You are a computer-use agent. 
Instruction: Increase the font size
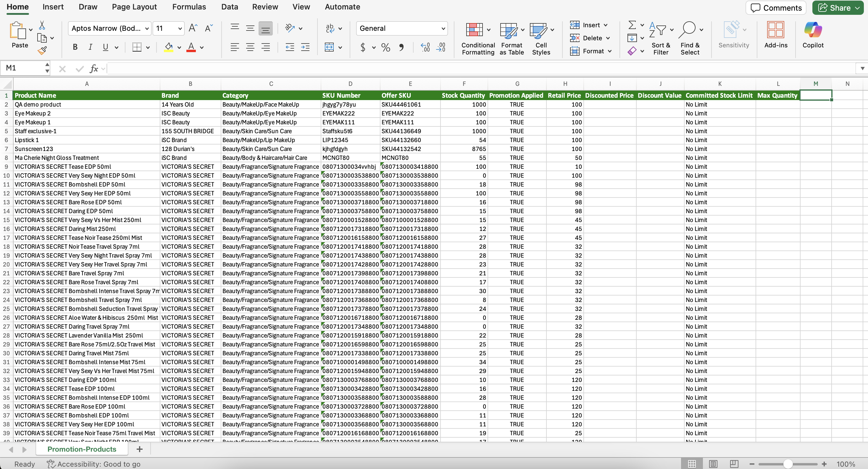193,28
